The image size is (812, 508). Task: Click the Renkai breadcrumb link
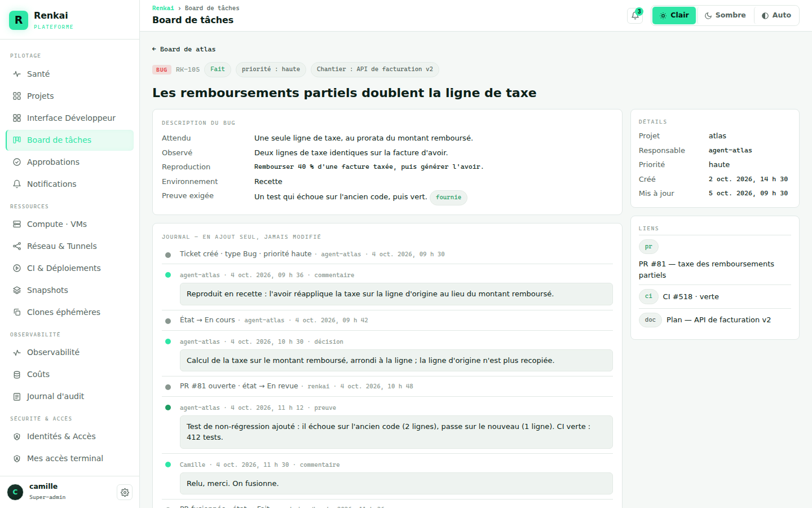coord(163,8)
